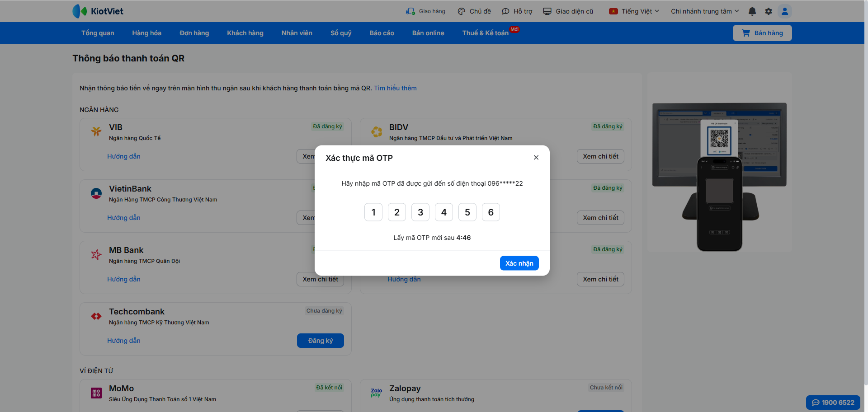The width and height of the screenshot is (868, 412).
Task: Open the Hàng hóa menu
Action: [147, 33]
